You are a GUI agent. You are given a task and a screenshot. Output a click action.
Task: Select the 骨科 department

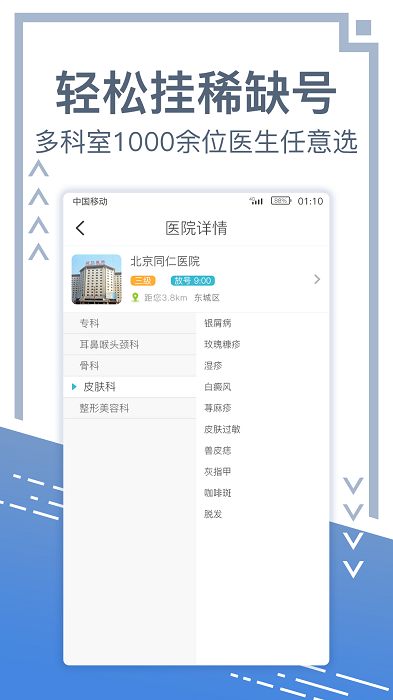tap(130, 366)
